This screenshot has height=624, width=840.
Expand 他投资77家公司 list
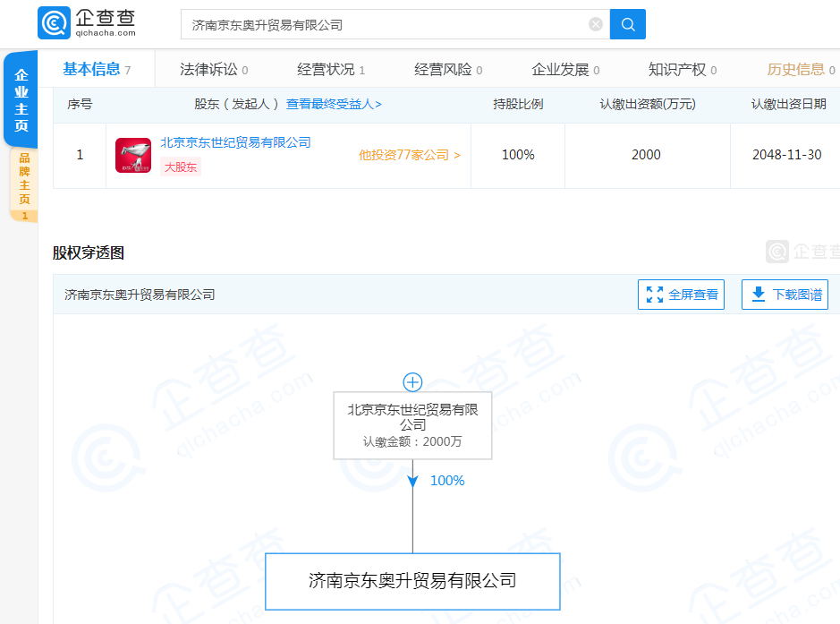pos(409,155)
